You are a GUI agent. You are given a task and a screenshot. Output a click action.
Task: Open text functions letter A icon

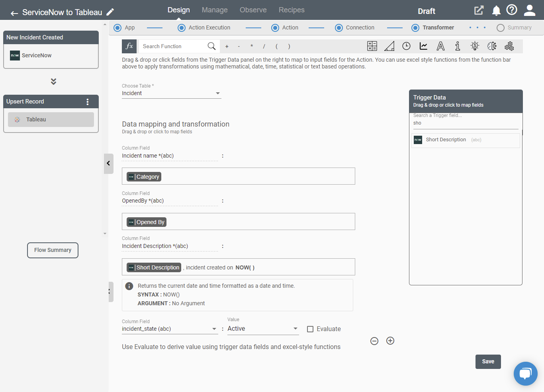[x=440, y=46]
